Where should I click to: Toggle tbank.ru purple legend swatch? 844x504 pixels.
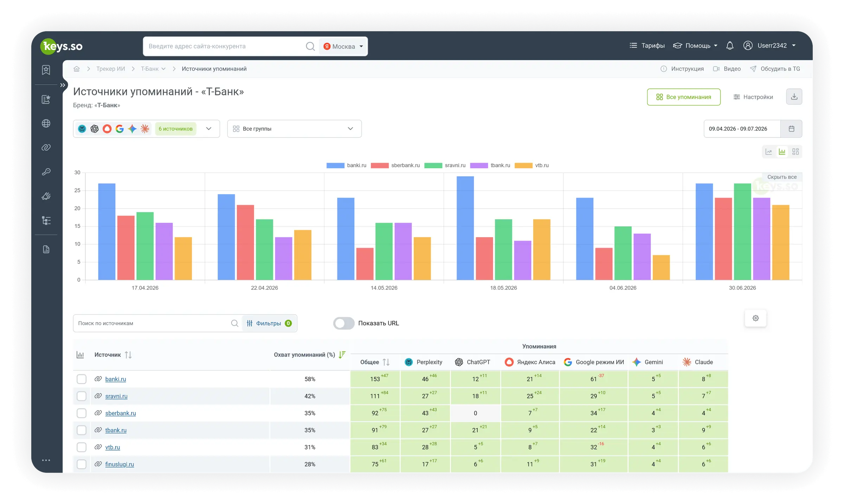click(479, 165)
